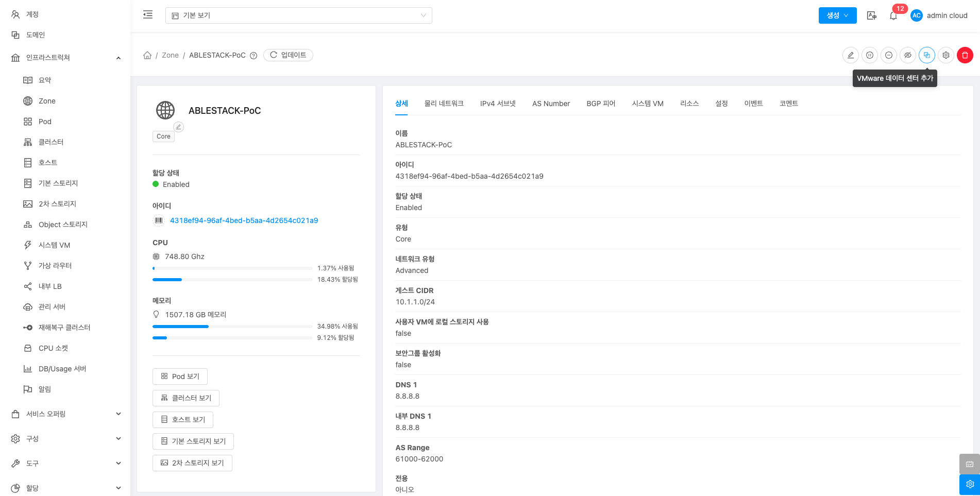980x496 pixels.
Task: Click the barcode icon beside the zone ID
Action: point(159,220)
